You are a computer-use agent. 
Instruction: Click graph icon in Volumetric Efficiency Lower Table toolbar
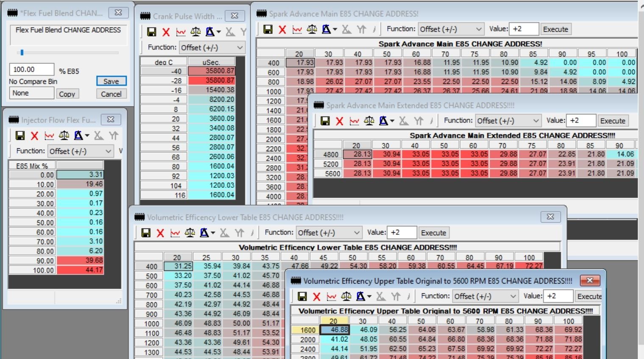175,233
